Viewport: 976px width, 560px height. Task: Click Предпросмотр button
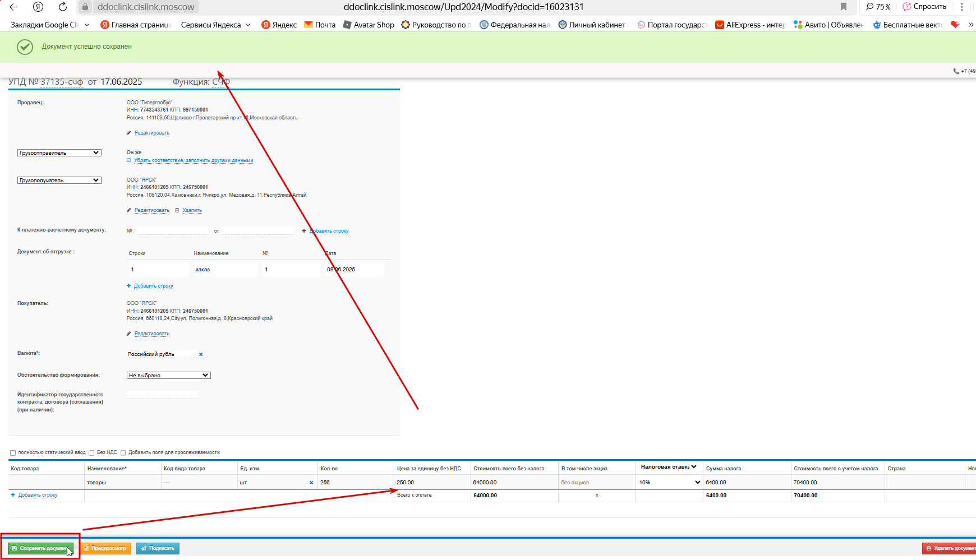(x=105, y=548)
